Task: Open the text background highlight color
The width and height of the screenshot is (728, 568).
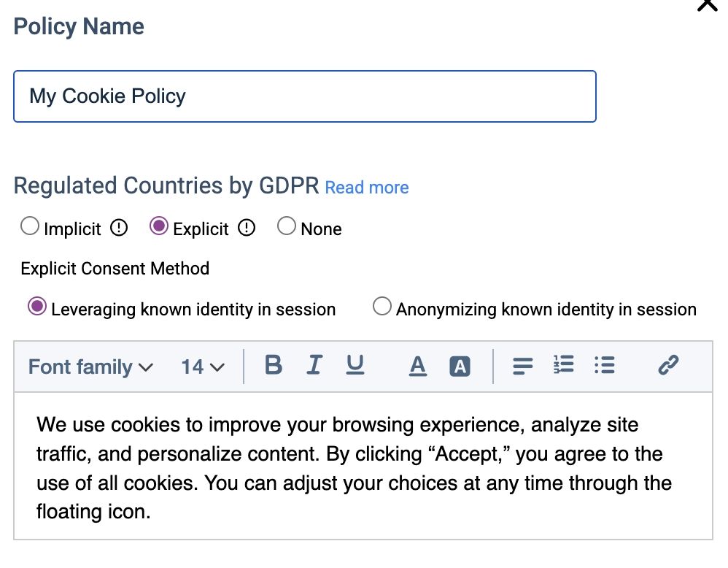Action: [x=460, y=366]
